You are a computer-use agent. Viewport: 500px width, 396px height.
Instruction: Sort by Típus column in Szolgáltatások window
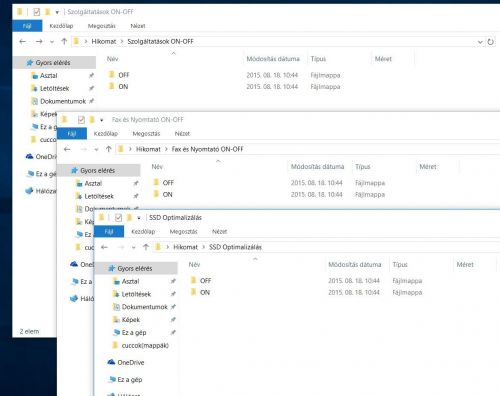(x=318, y=59)
